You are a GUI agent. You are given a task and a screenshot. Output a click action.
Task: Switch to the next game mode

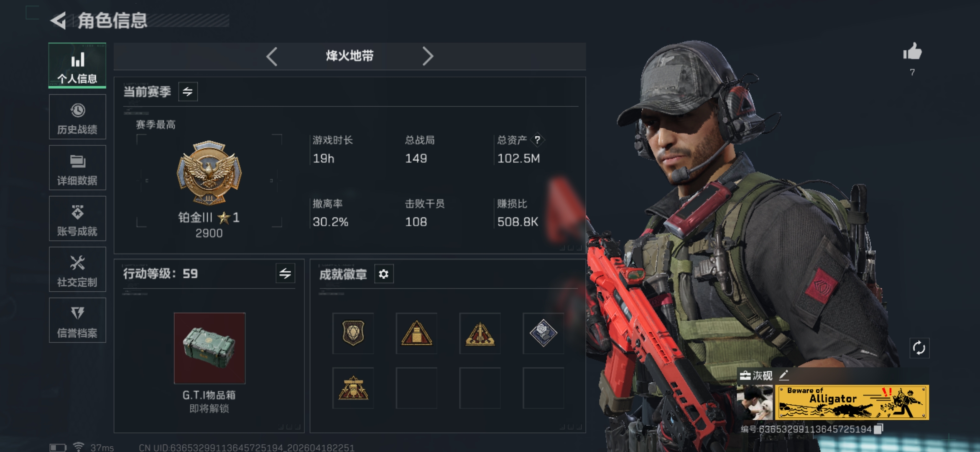coord(427,56)
